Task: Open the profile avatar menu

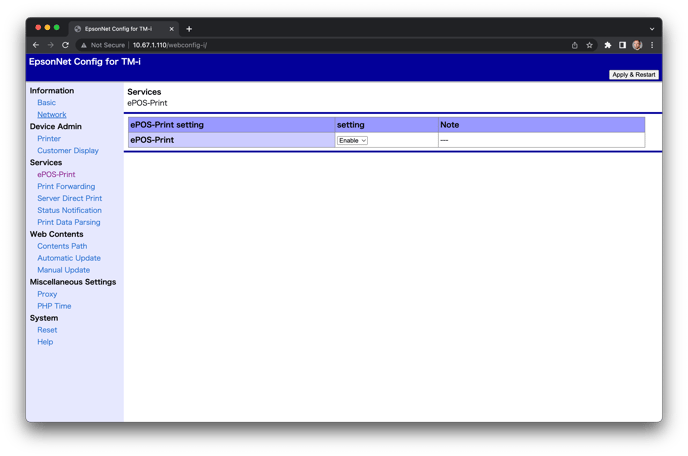Action: [x=637, y=45]
